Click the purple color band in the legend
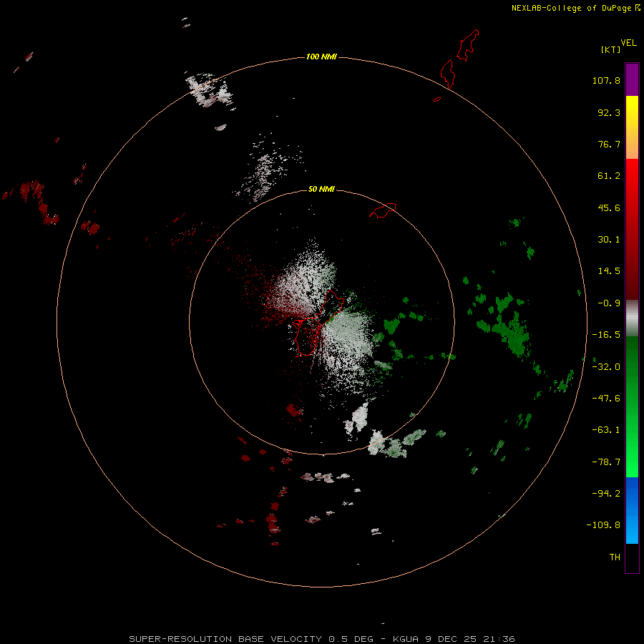Viewport: 644px width, 644px height. (632, 80)
